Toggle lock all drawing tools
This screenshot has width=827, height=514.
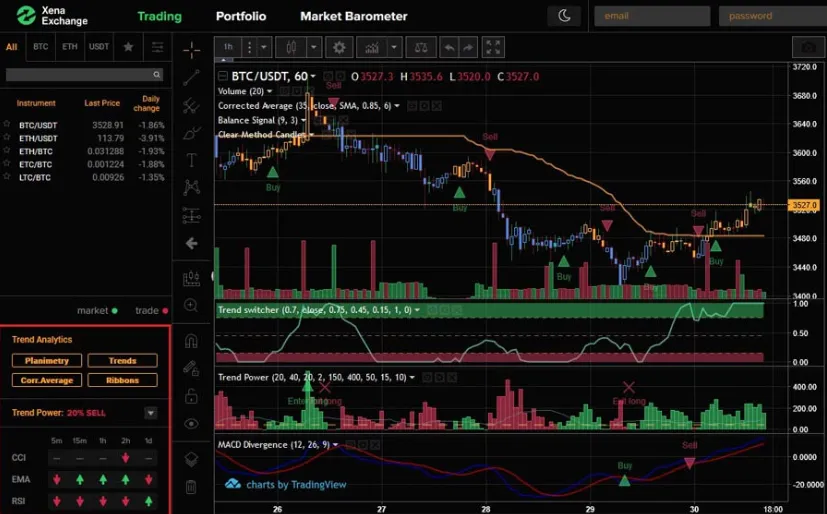coord(191,396)
